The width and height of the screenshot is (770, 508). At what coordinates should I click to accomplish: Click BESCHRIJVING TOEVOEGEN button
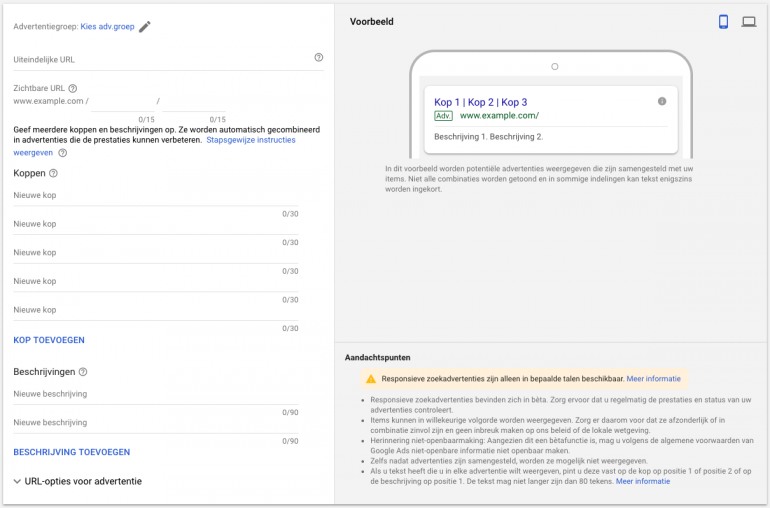coord(72,452)
